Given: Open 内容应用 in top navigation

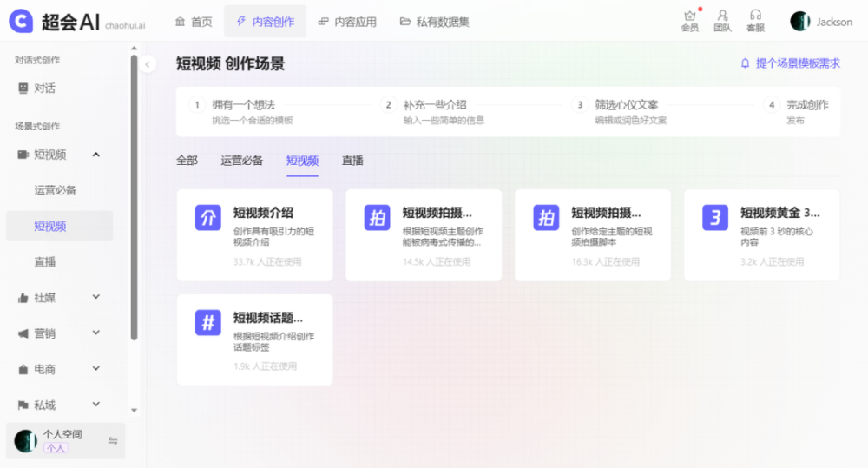Looking at the screenshot, I should [x=348, y=22].
